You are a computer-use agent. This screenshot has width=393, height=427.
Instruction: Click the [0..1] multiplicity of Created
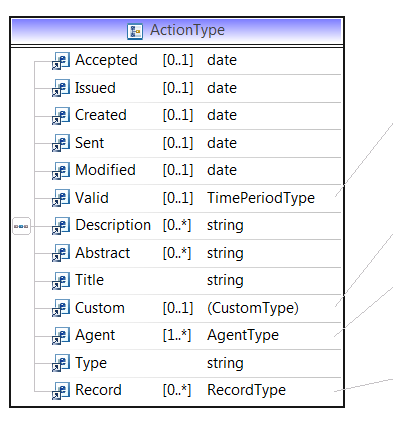(178, 115)
